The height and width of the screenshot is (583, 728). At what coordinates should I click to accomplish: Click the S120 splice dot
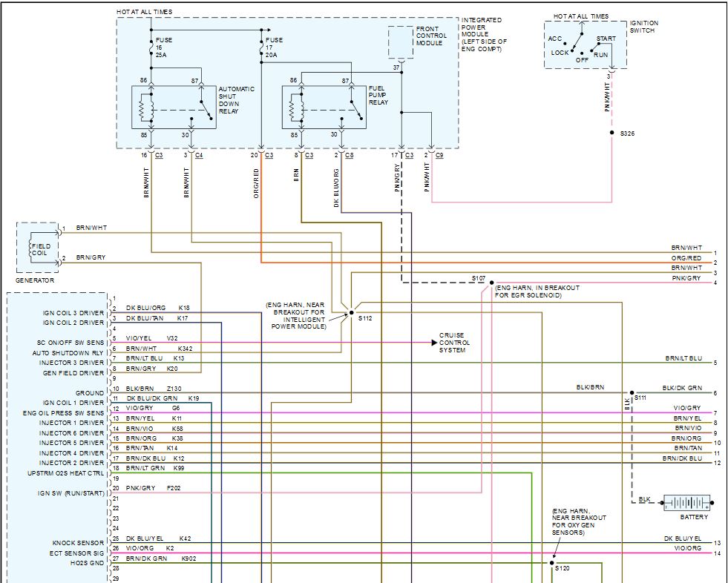553,563
